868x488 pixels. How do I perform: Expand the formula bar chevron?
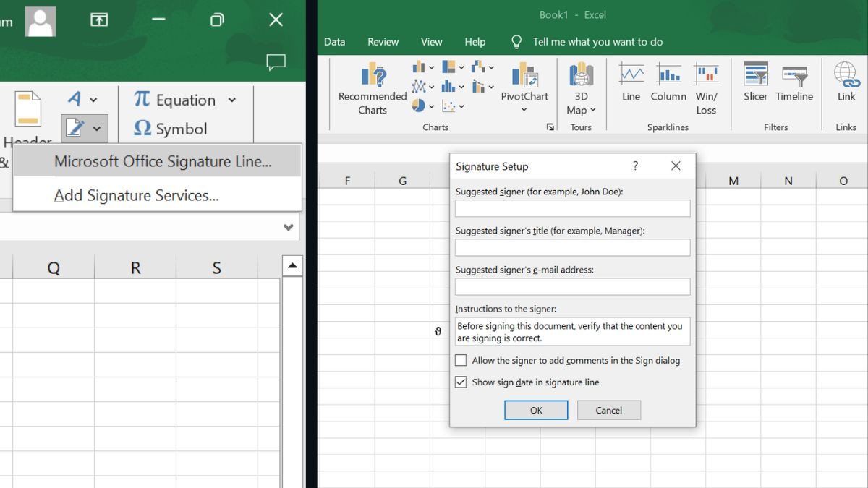(x=288, y=227)
